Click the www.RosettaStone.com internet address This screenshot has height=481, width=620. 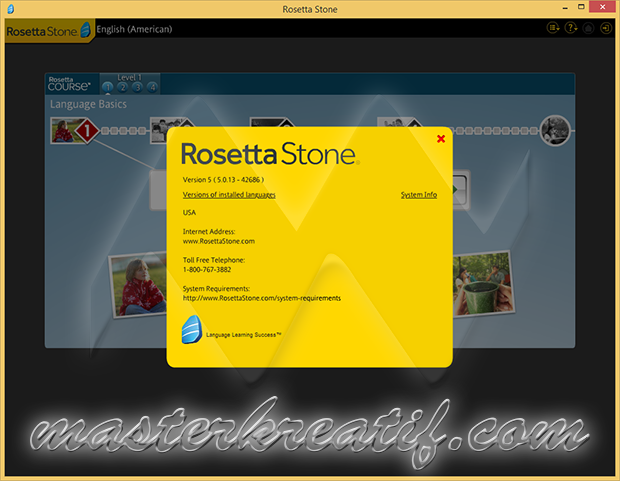pos(219,241)
